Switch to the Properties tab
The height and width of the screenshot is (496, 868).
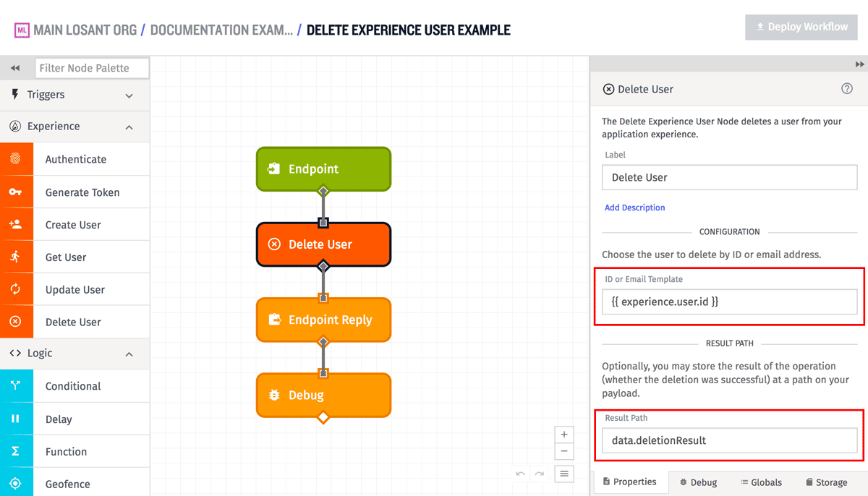tap(629, 482)
